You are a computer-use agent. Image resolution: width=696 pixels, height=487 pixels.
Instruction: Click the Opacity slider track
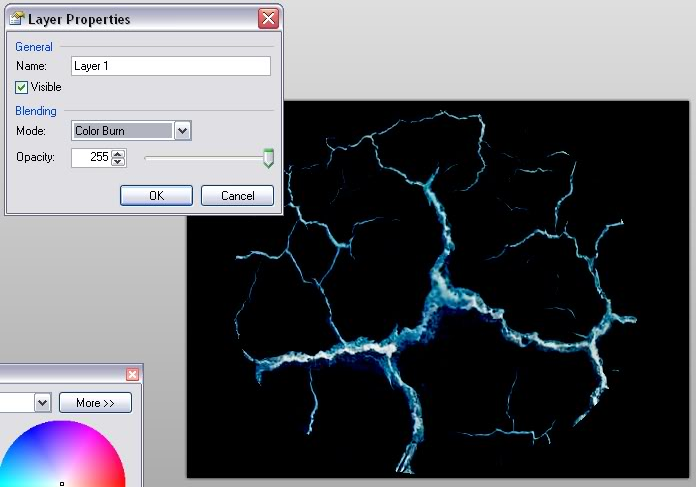(203, 158)
